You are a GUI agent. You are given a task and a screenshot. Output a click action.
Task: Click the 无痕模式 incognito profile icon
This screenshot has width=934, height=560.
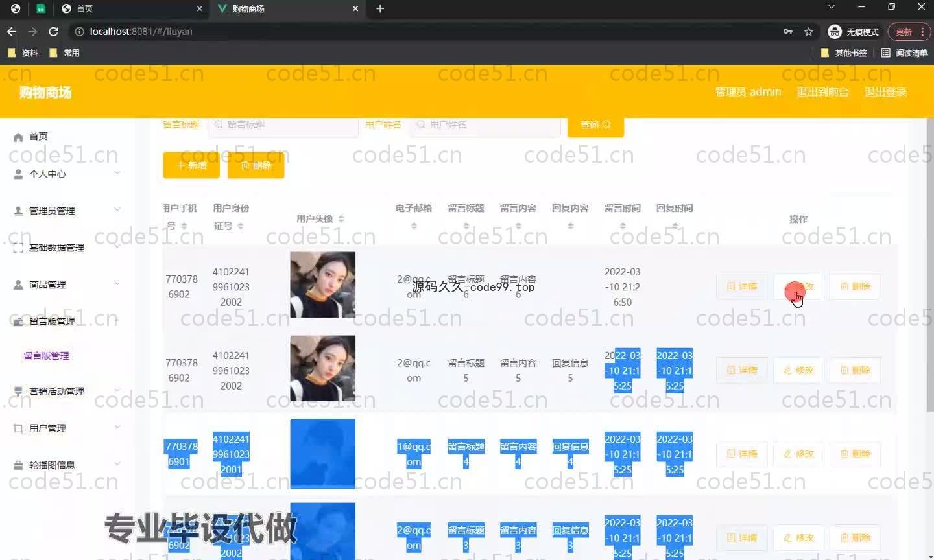(853, 32)
